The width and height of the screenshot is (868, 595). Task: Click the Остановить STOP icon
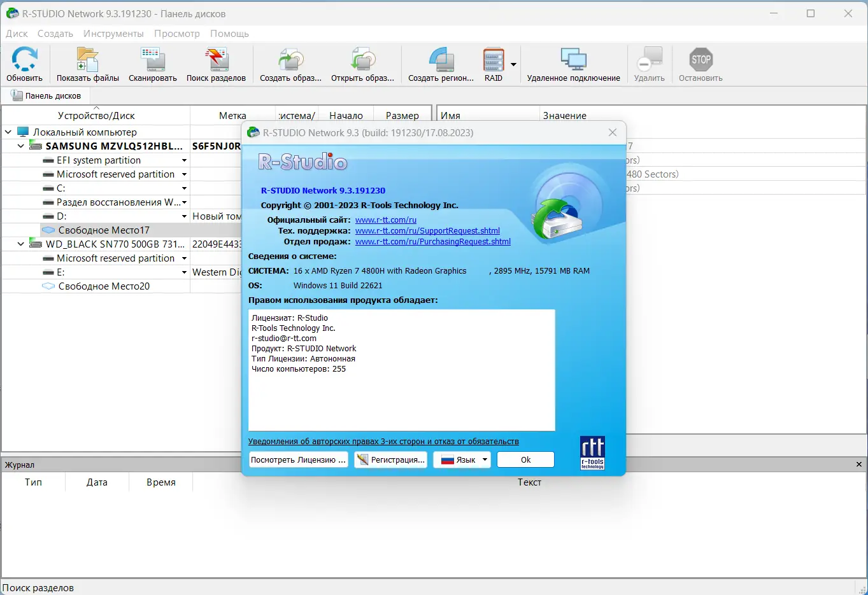click(x=701, y=59)
